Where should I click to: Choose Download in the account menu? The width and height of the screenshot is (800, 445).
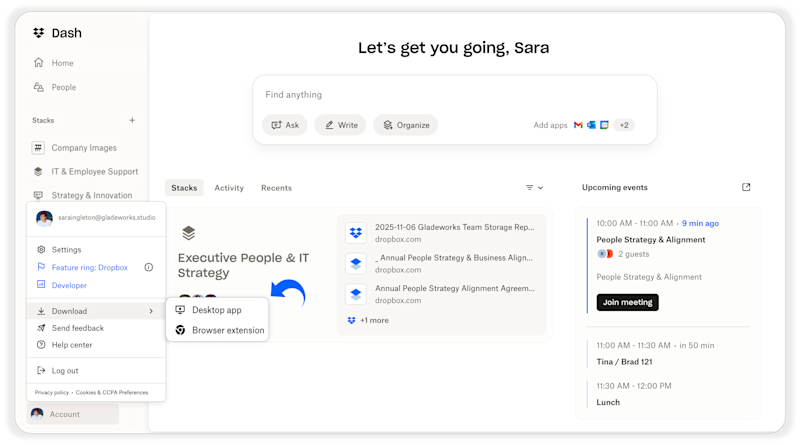[96, 311]
